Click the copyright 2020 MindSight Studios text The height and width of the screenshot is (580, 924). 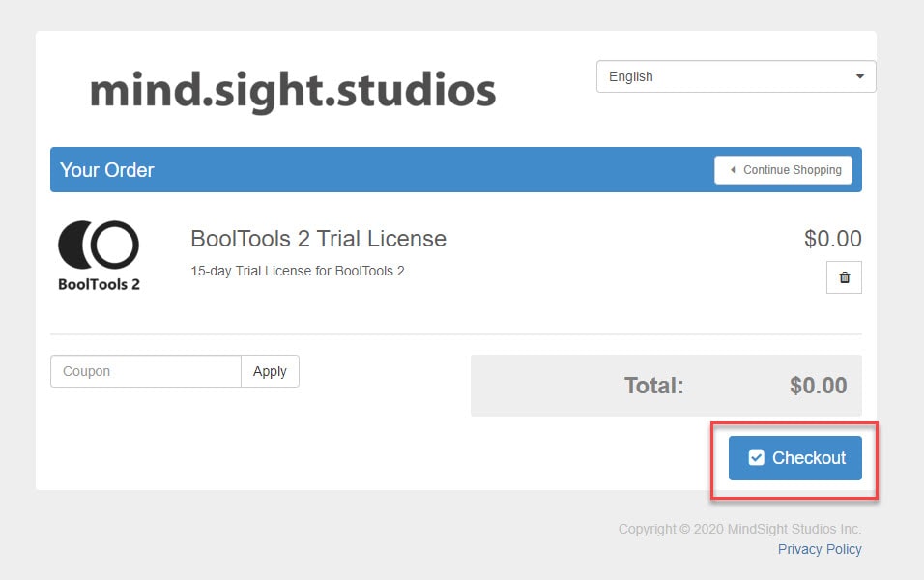(x=740, y=529)
